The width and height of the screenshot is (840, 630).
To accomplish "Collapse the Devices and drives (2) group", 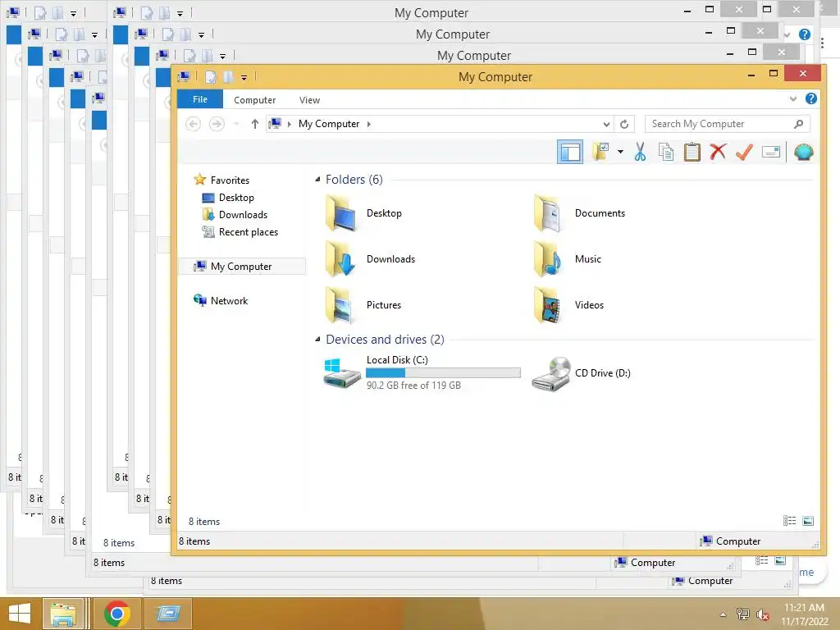I will [x=317, y=340].
